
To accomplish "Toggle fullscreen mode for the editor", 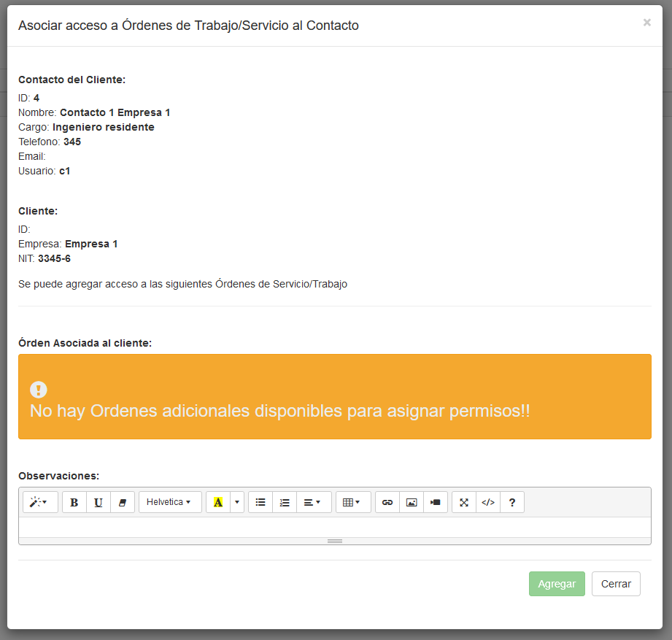I will click(464, 502).
